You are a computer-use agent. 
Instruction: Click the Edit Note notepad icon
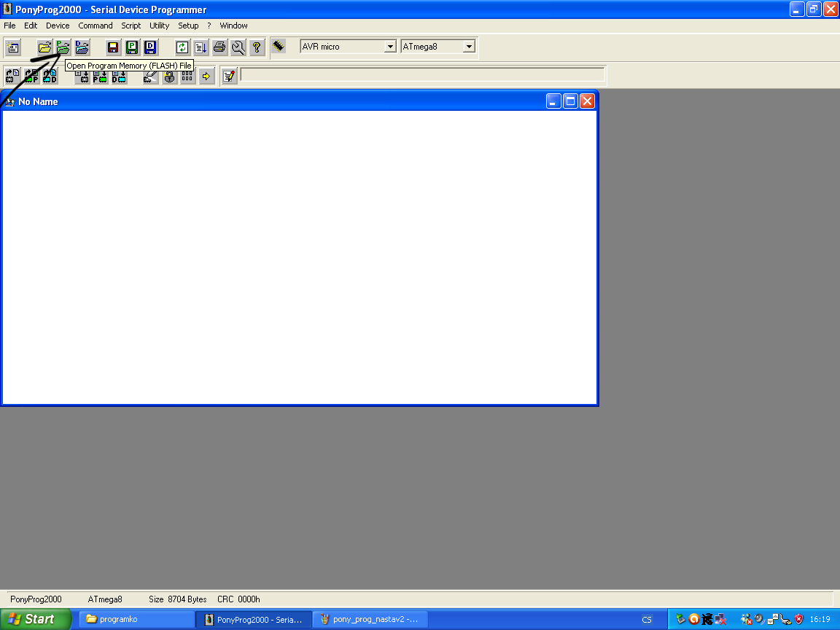point(229,76)
